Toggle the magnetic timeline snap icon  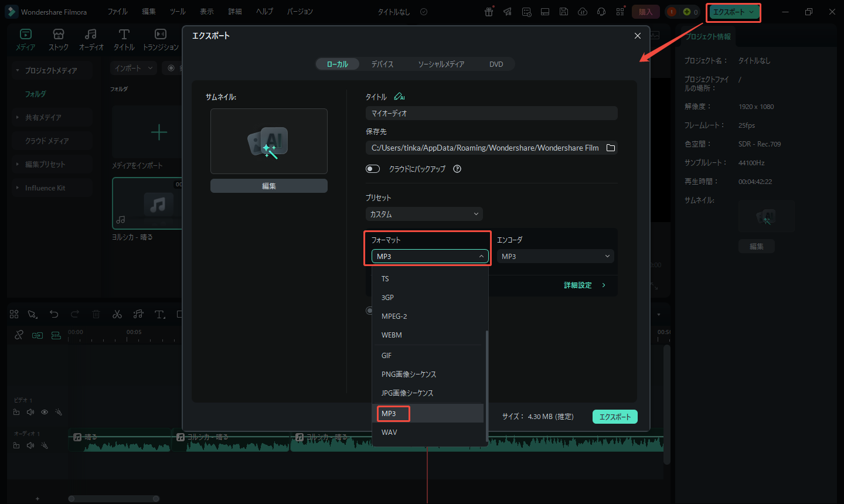click(56, 335)
